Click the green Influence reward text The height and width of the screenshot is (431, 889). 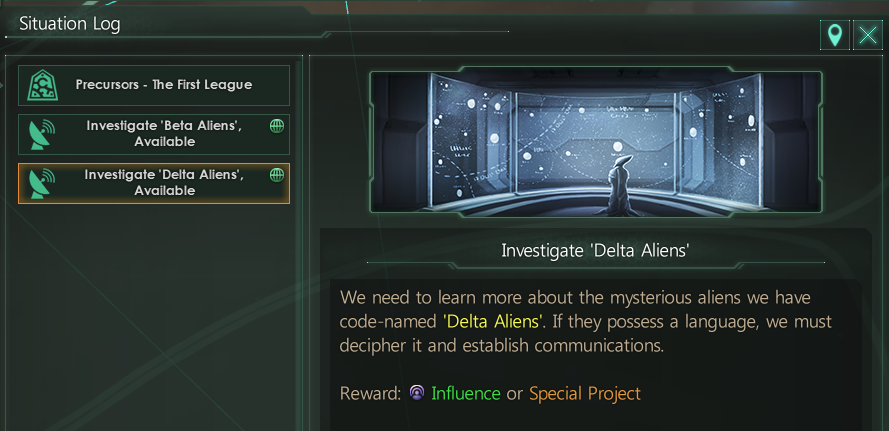click(465, 393)
